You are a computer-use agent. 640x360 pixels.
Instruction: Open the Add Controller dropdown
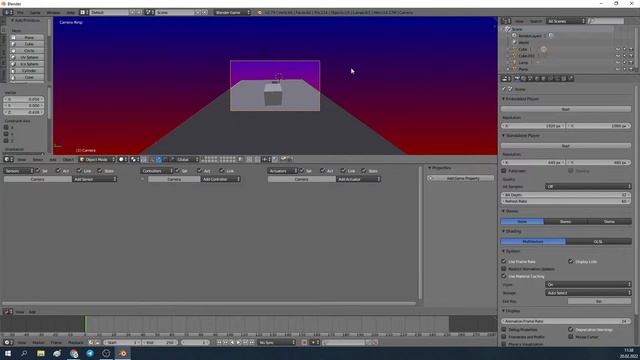pos(220,179)
